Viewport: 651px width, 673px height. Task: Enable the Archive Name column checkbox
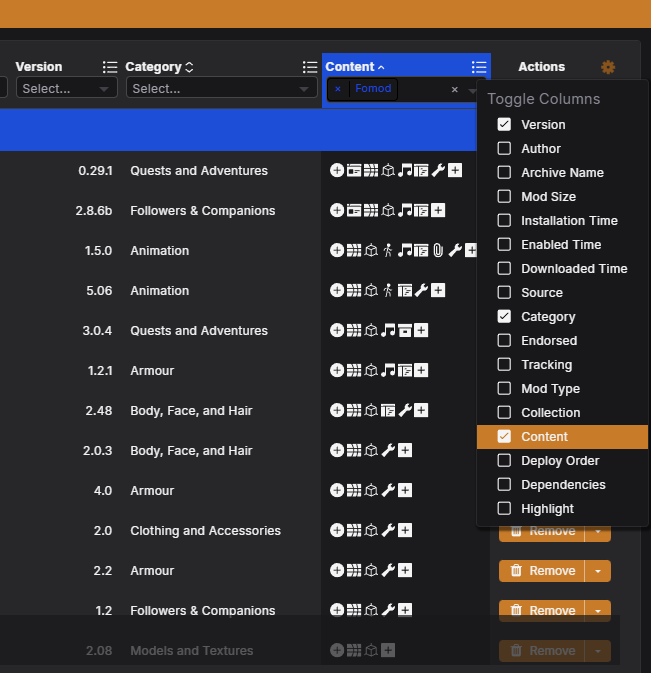504,173
